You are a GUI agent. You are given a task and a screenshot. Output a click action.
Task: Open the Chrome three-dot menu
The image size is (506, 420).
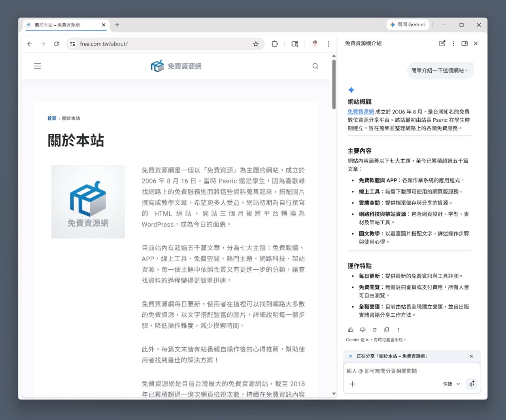pos(329,44)
